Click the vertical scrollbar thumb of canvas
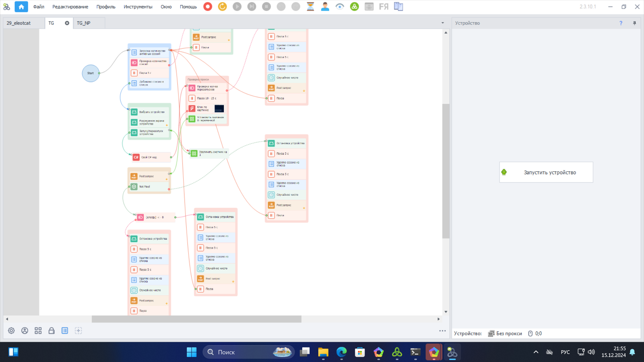The height and width of the screenshot is (362, 644). (x=446, y=171)
